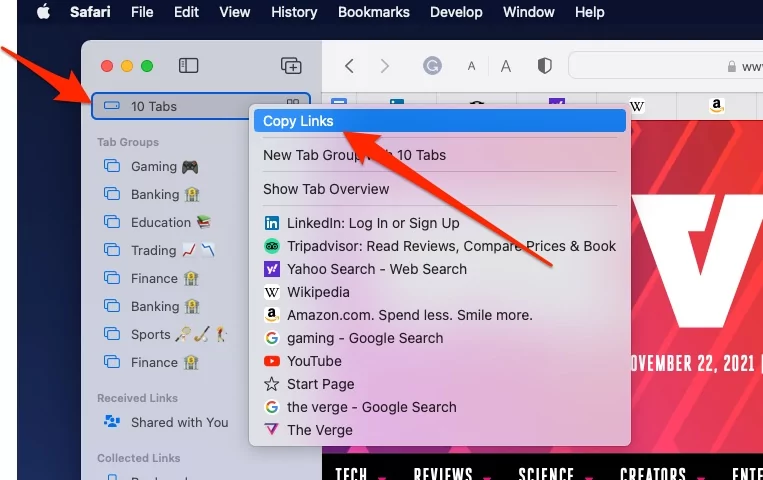
Task: Decrease text size with small A
Action: pos(471,66)
